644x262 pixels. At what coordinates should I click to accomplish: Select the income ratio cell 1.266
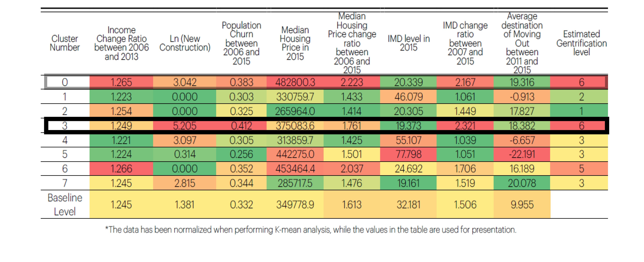click(x=121, y=169)
